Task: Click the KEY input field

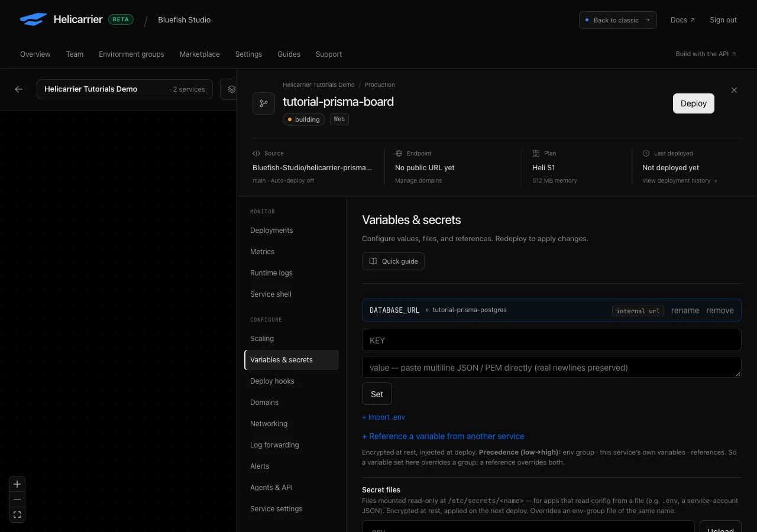Action: tap(551, 340)
